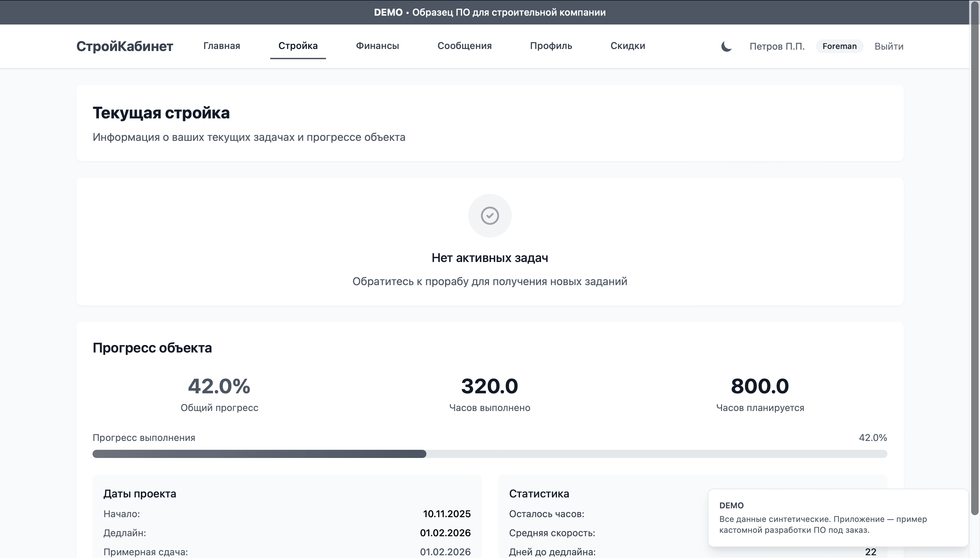Click the СтройКабинет logo
This screenshot has height=558, width=980.
[x=125, y=46]
